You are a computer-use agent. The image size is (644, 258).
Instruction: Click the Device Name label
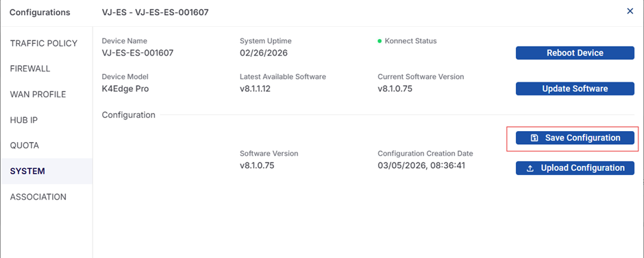click(x=125, y=41)
